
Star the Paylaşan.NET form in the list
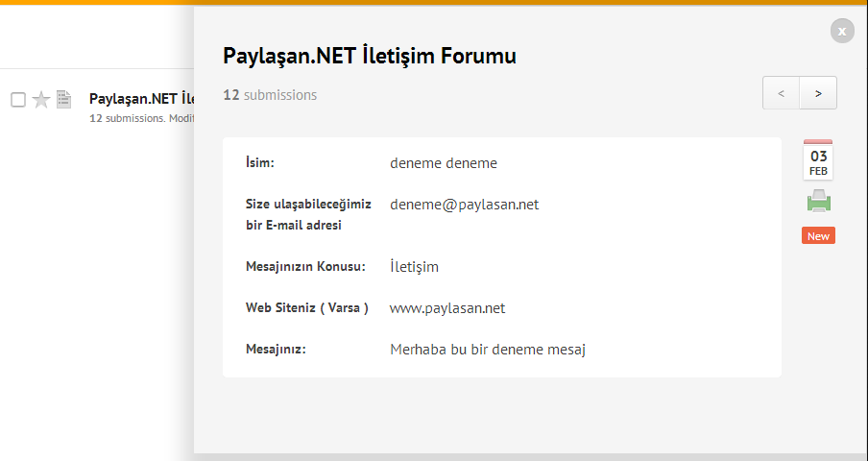tap(41, 100)
